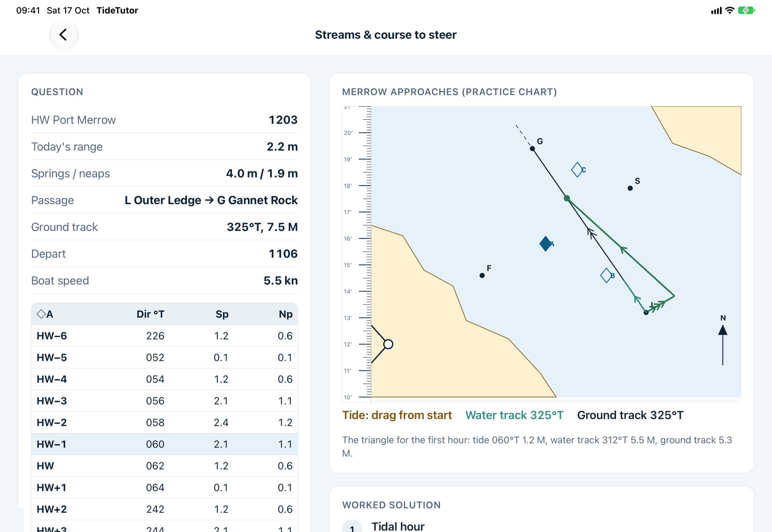
Task: Tap the triangle explanation text
Action: pyautogui.click(x=537, y=447)
